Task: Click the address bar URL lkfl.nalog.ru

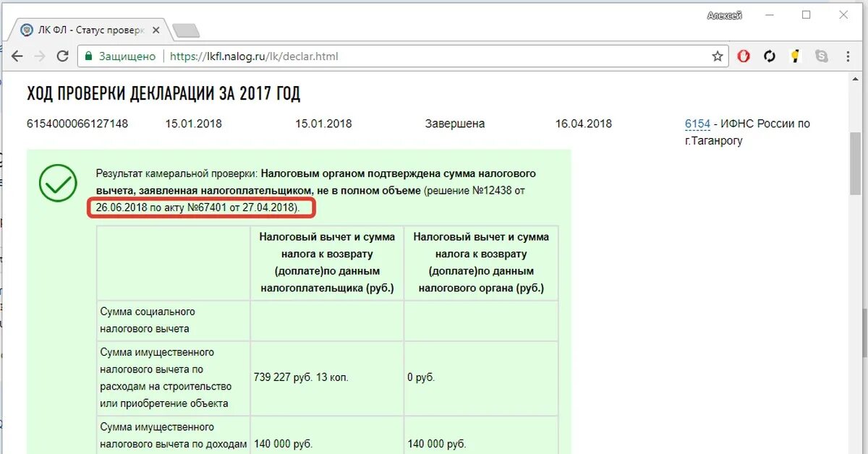Action: (x=255, y=56)
